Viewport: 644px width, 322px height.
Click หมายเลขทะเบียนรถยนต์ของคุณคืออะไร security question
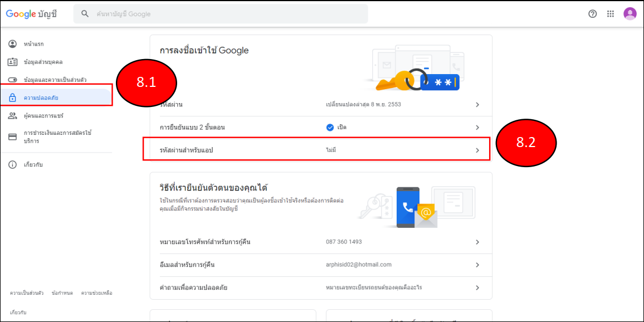374,287
